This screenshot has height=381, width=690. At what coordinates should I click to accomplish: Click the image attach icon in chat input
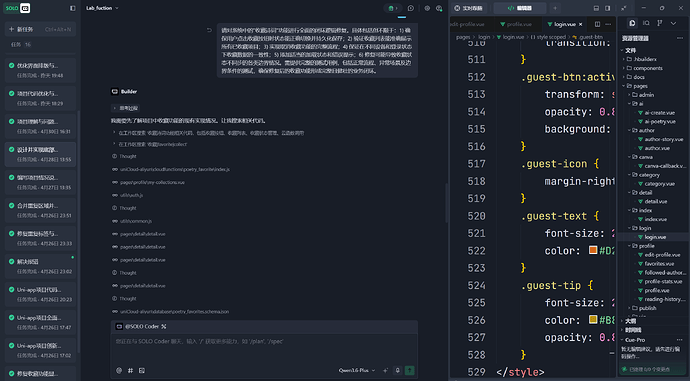point(142,370)
